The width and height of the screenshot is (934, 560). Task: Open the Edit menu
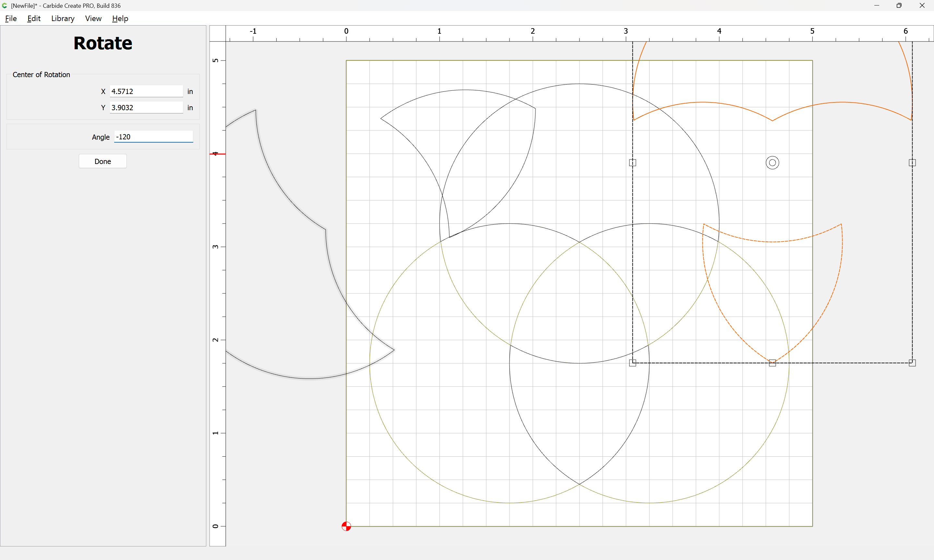coord(34,18)
